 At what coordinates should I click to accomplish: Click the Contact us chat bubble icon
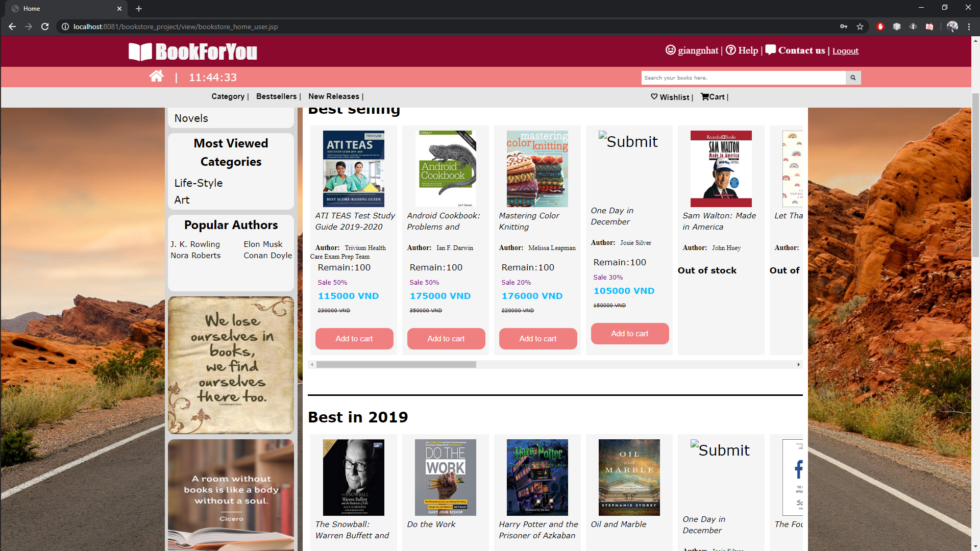pos(770,50)
